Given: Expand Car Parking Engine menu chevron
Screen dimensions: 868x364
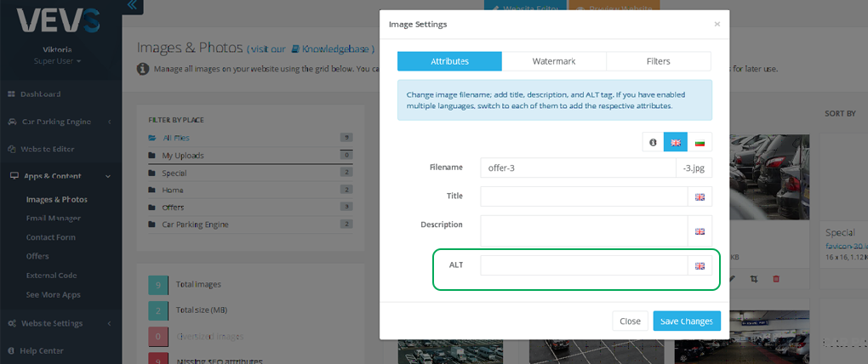Looking at the screenshot, I should pyautogui.click(x=109, y=122).
